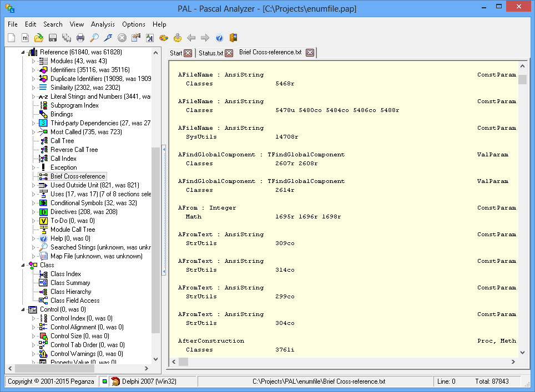Expand the Duplicate Identifiers node

pyautogui.click(x=33, y=79)
